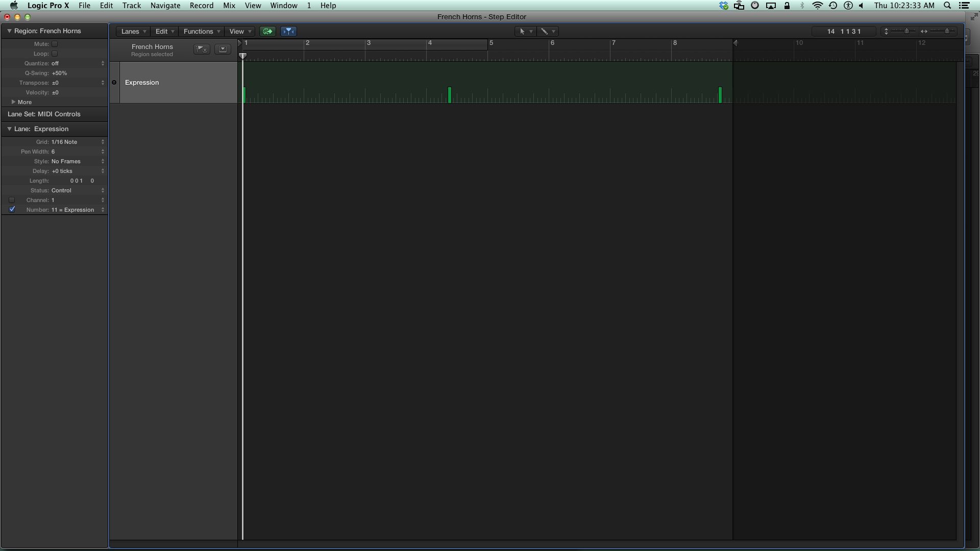
Task: Open the Edit drop-down in Step Editor
Action: coord(165,32)
